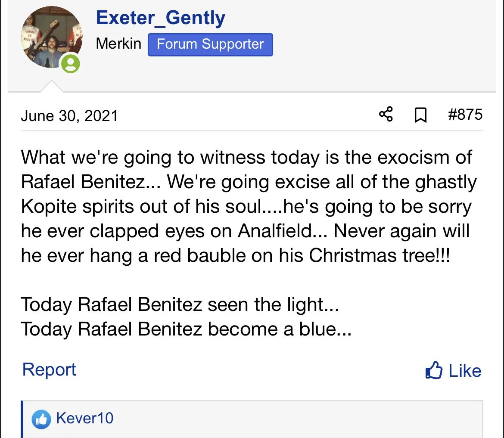Open Kever10's profile from the likes bar
The height and width of the screenshot is (438, 504).
85,418
